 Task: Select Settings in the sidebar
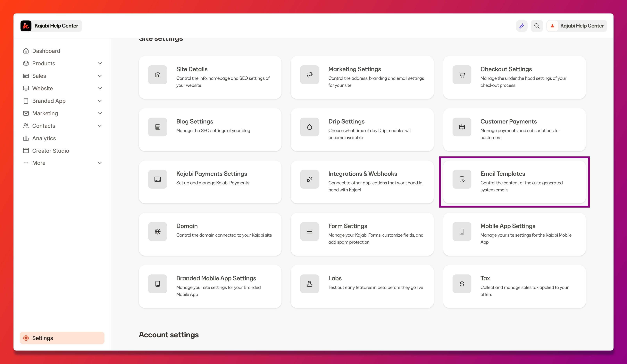(62, 338)
